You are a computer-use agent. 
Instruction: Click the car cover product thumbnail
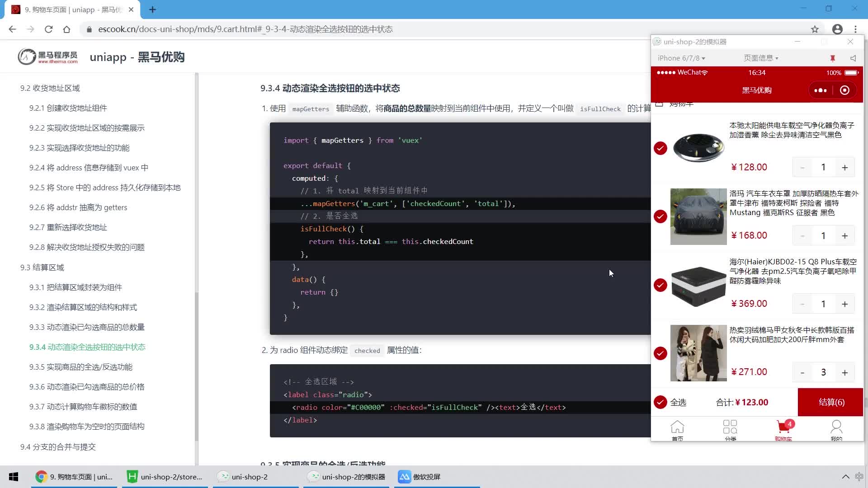coord(698,216)
